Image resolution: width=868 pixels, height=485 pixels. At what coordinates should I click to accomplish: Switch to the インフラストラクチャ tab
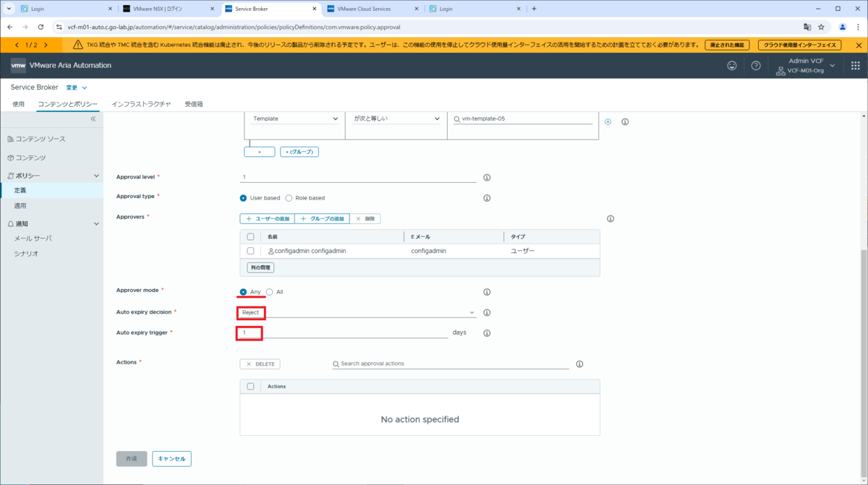(141, 104)
